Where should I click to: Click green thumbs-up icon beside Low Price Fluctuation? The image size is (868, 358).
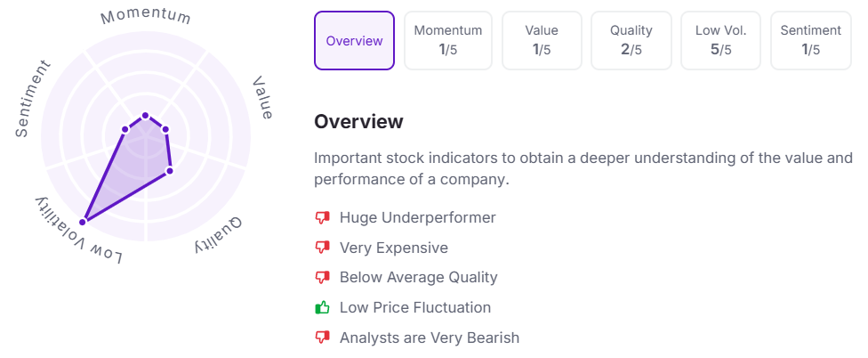pos(322,307)
